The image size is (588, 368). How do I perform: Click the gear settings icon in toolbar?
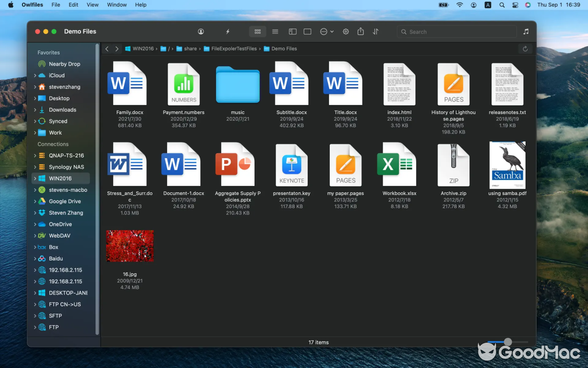click(x=345, y=31)
